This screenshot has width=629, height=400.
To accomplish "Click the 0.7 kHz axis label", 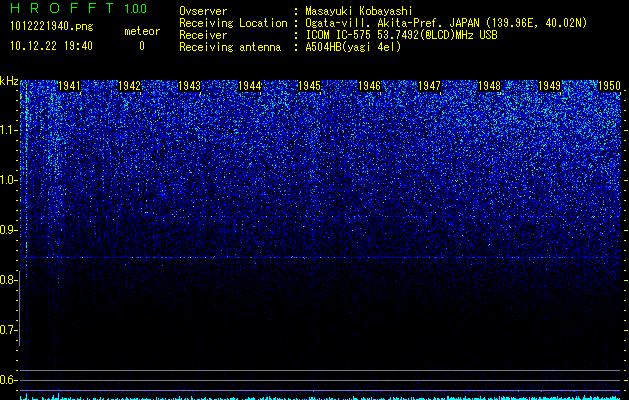I will 9,330.
